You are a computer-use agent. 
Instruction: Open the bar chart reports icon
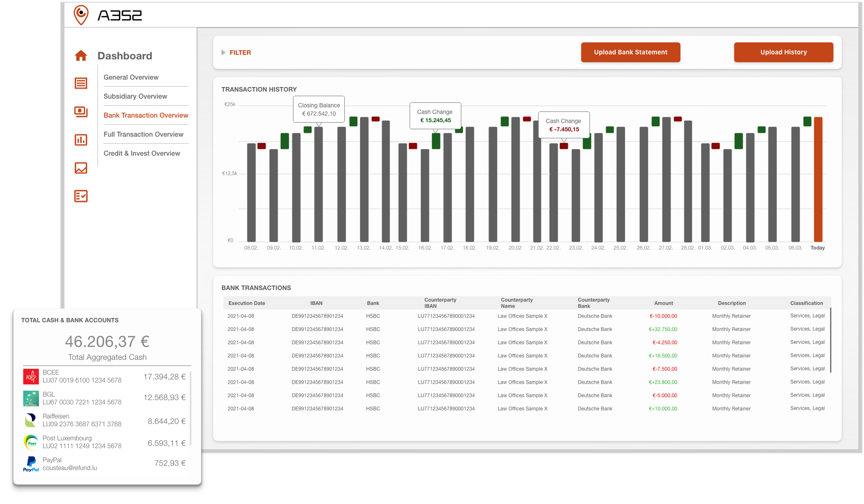coord(81,140)
